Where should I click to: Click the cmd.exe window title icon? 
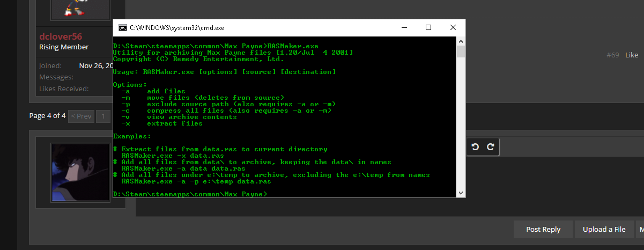point(122,27)
